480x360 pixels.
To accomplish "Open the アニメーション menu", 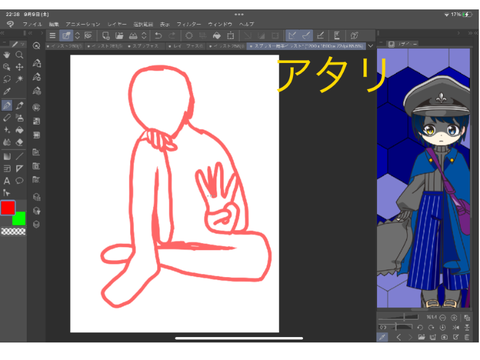I will coord(83,24).
